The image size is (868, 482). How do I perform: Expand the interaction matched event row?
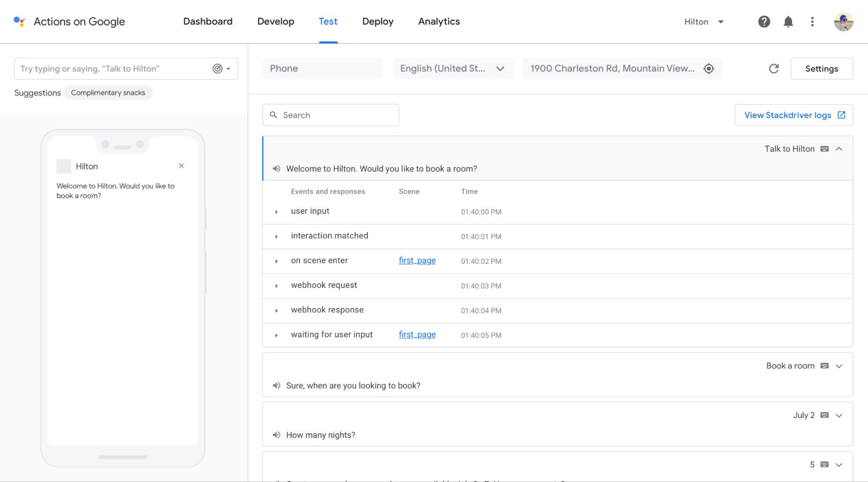(x=276, y=237)
